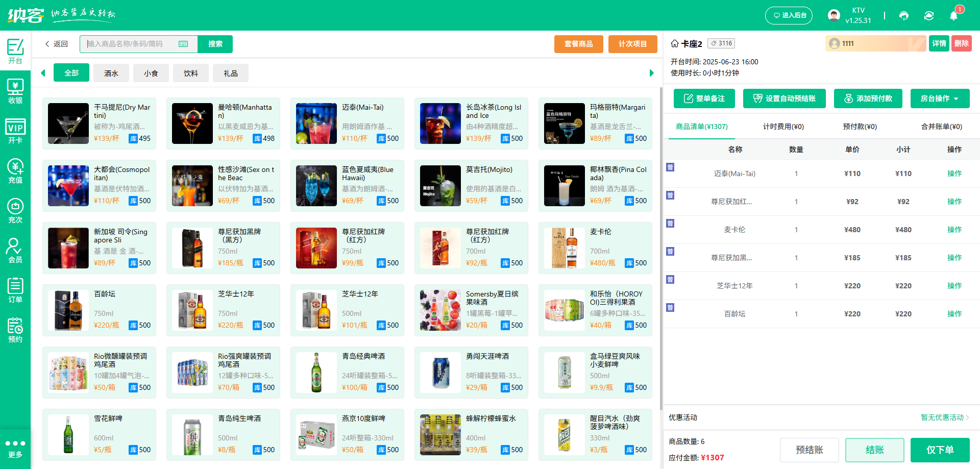
Task: Open the 充次 sidebar icon
Action: coord(15,211)
